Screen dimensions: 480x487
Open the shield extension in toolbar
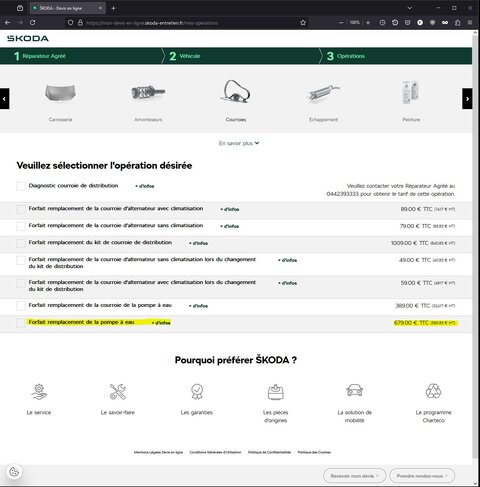(432, 23)
